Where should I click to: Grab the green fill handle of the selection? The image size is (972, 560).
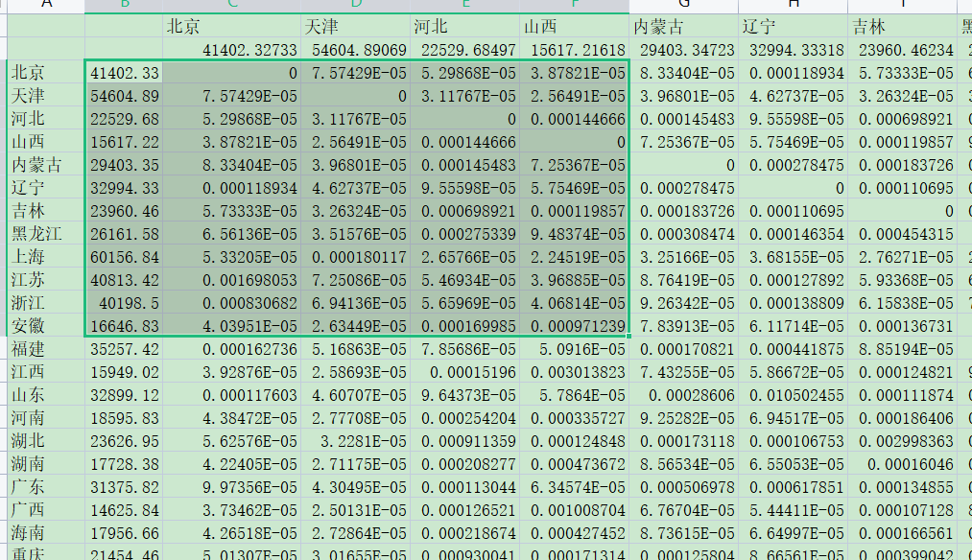pos(629,337)
